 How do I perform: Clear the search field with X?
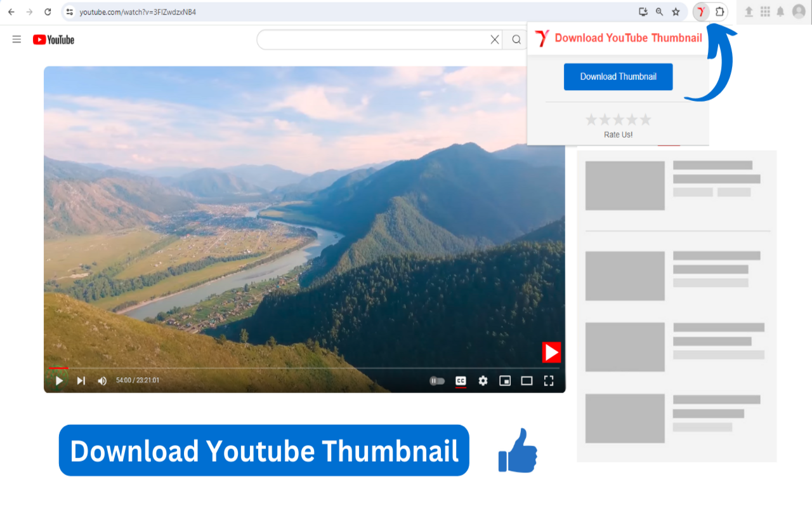click(495, 39)
